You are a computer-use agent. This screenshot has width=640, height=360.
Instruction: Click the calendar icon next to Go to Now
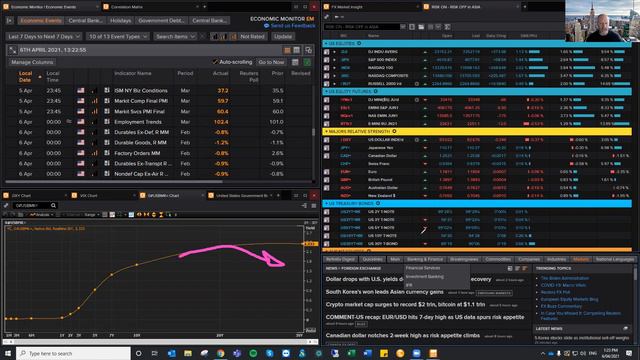coord(295,62)
